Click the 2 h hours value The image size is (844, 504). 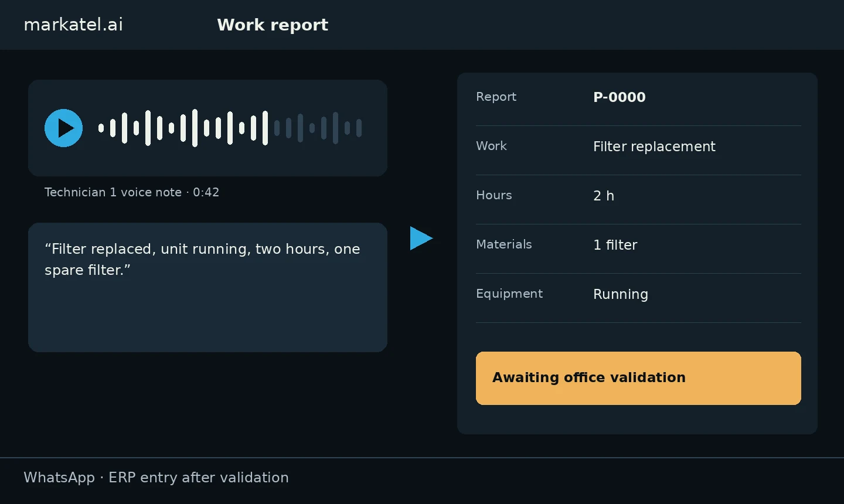coord(604,196)
